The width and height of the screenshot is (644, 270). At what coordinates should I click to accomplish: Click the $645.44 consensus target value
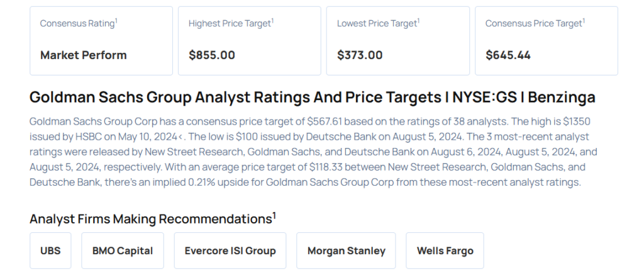pyautogui.click(x=508, y=55)
